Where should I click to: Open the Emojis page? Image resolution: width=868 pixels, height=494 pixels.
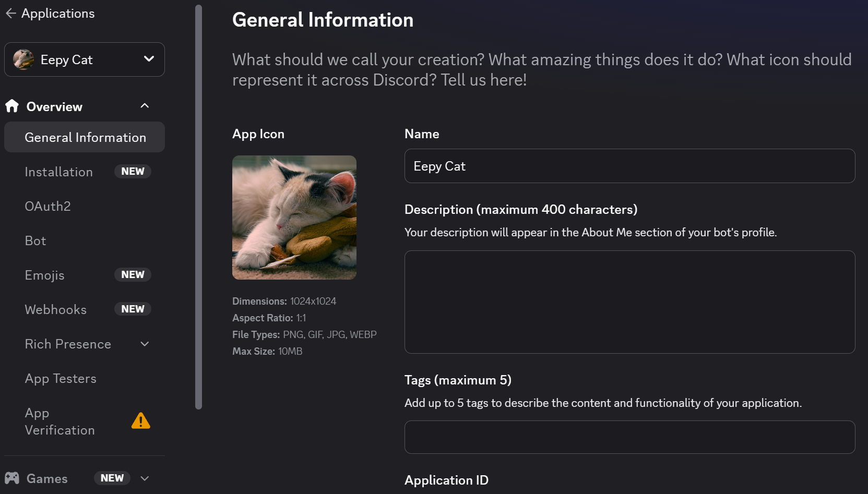pos(44,275)
